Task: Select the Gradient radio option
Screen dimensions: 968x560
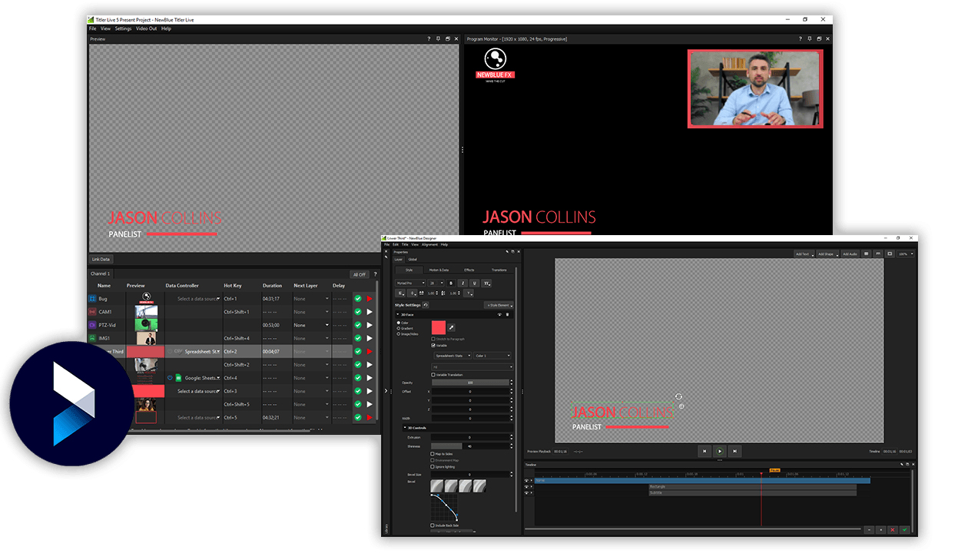Action: pyautogui.click(x=398, y=328)
